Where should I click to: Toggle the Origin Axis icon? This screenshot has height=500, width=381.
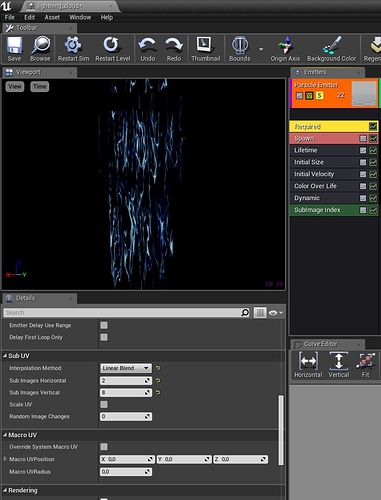point(285,45)
